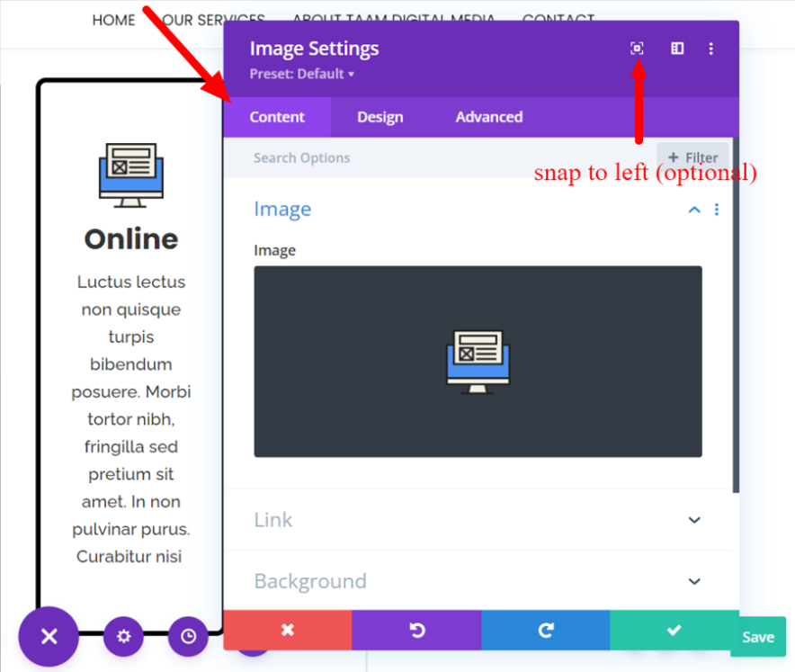Switch to the Design tab
The width and height of the screenshot is (795, 672).
coord(380,117)
